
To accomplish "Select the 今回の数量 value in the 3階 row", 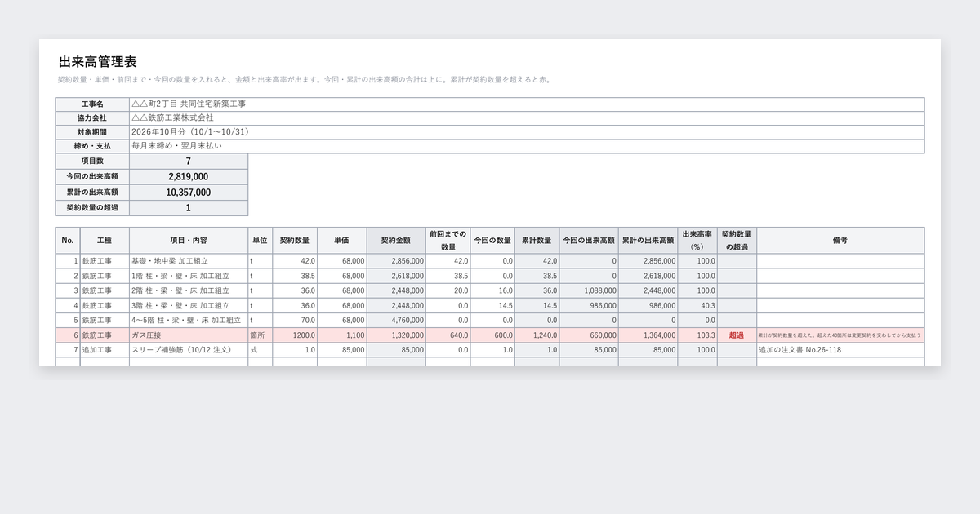I will [x=492, y=305].
